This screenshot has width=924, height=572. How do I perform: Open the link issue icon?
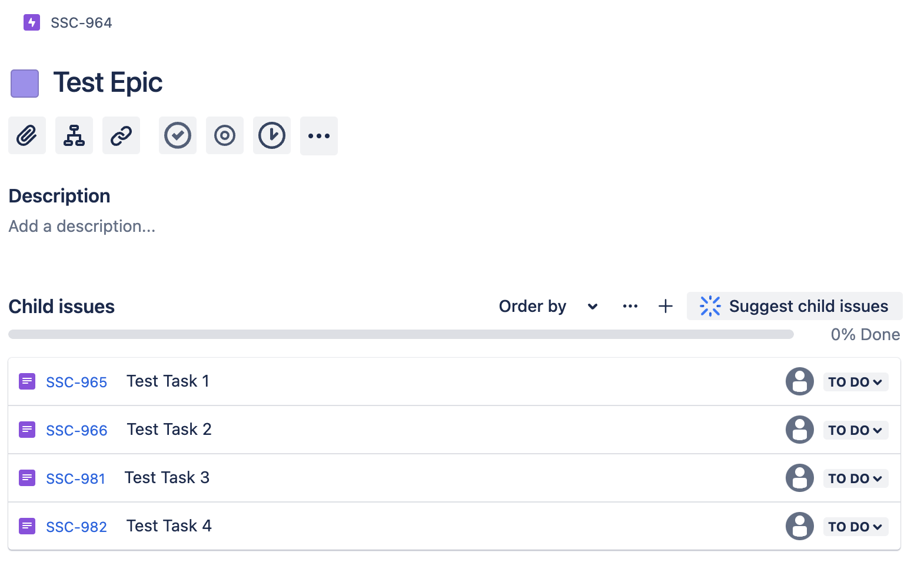point(121,135)
